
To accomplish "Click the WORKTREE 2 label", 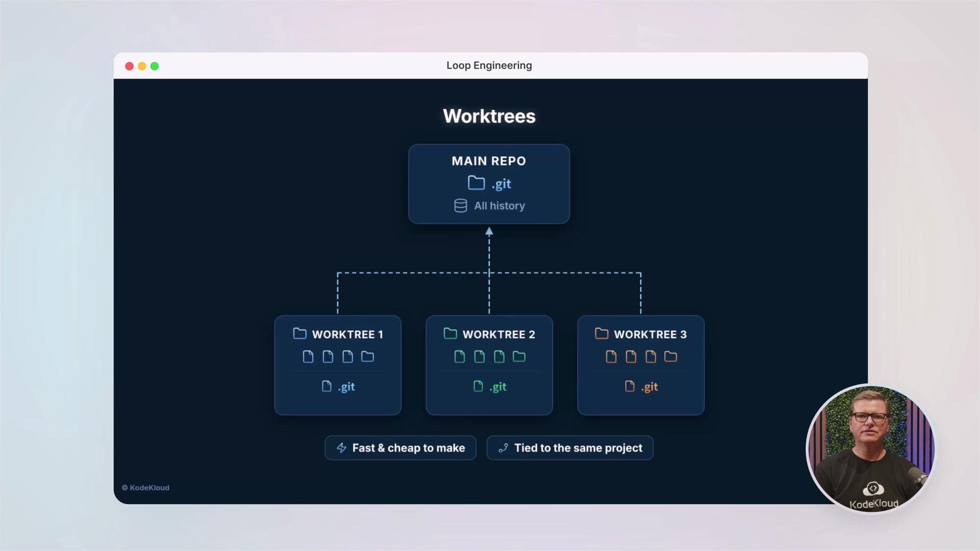I will 499,334.
